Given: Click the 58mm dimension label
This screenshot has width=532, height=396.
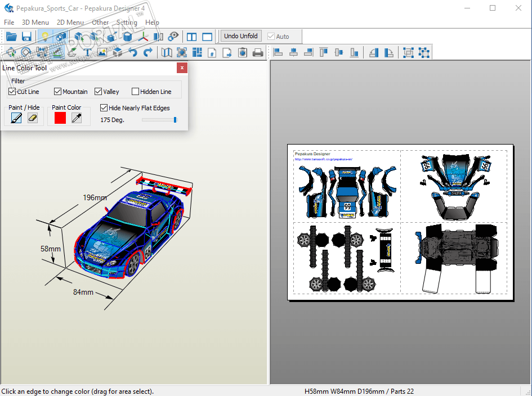Looking at the screenshot, I should click(51, 249).
